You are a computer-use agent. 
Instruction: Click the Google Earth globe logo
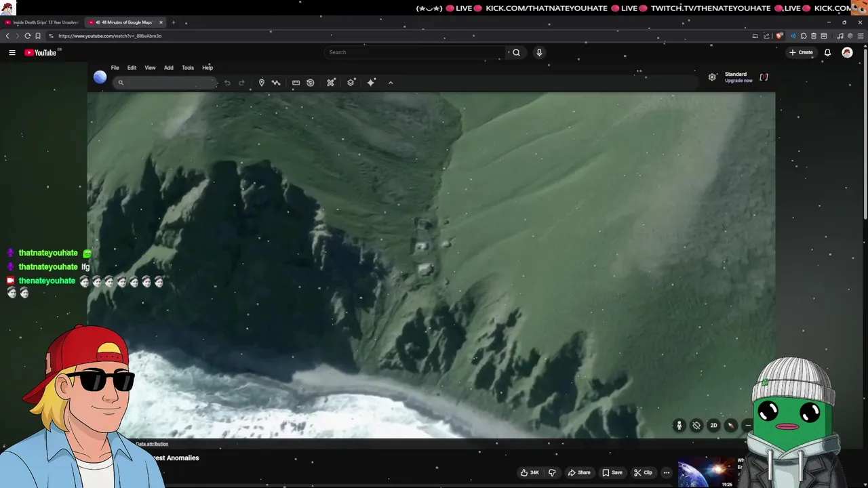coord(100,77)
